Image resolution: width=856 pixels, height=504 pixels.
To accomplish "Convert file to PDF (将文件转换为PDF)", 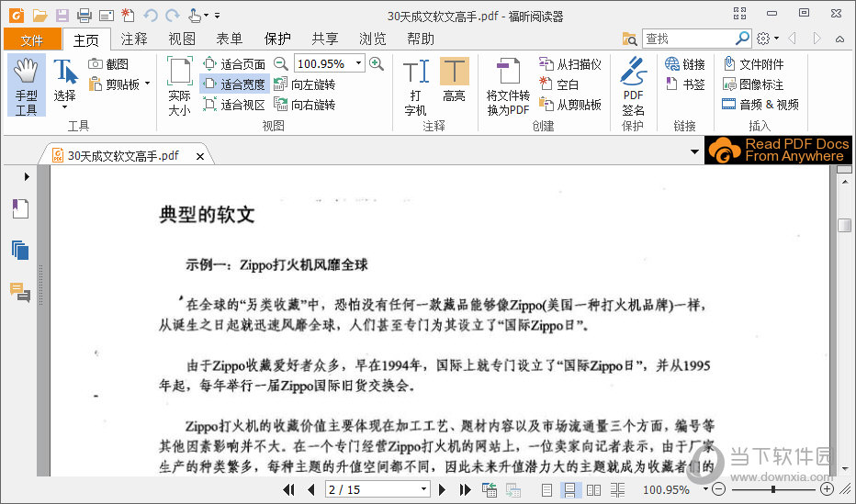I will 508,85.
